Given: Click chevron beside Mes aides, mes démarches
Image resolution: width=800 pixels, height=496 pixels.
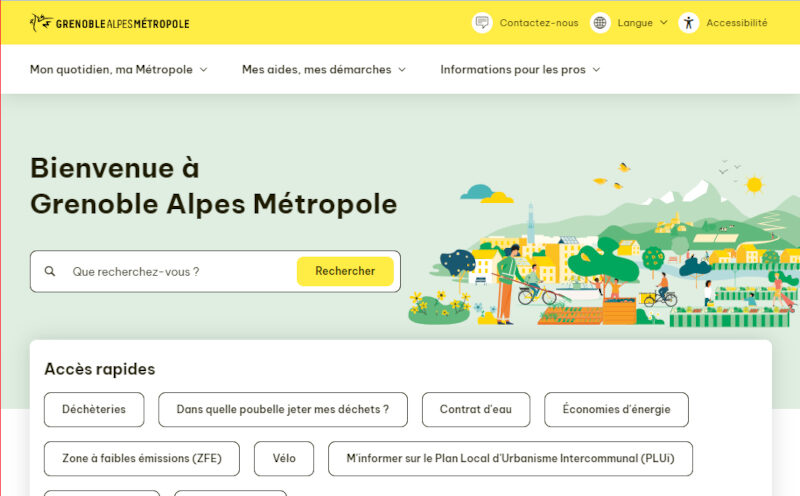Looking at the screenshot, I should (402, 69).
